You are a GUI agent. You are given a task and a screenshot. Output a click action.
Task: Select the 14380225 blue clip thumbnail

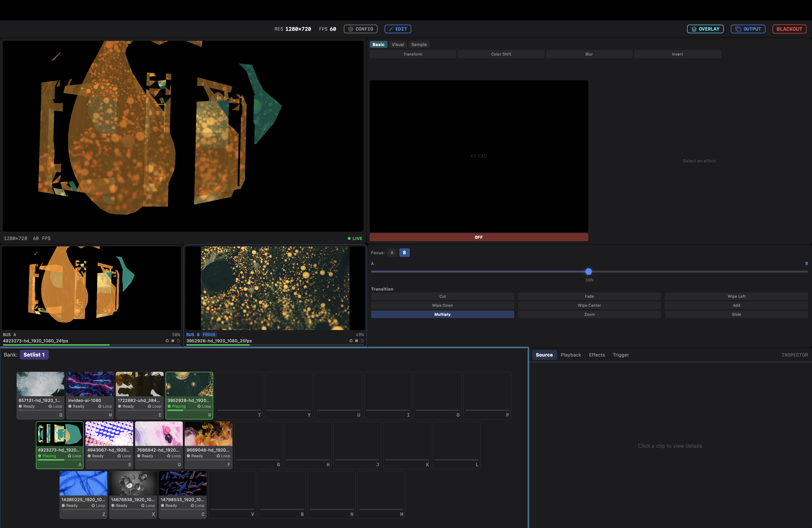tap(83, 483)
